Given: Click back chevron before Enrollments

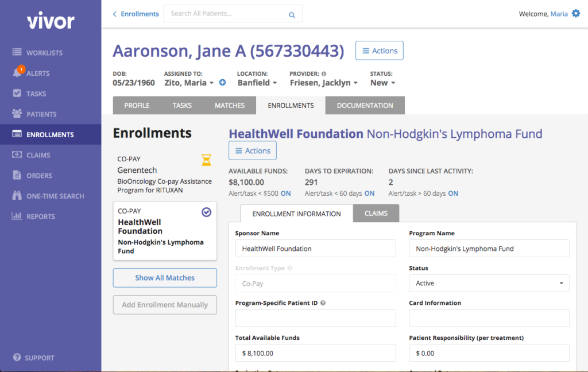Looking at the screenshot, I should [x=115, y=14].
